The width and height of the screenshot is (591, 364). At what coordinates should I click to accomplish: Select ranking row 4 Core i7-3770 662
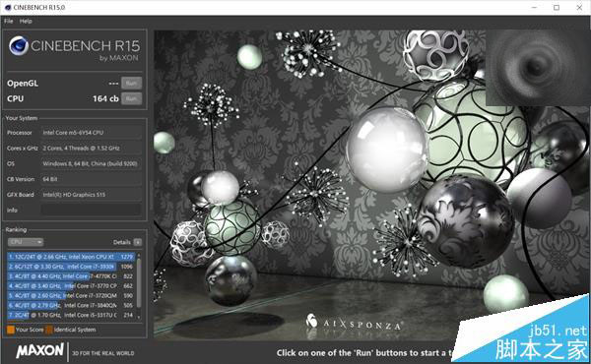71,286
